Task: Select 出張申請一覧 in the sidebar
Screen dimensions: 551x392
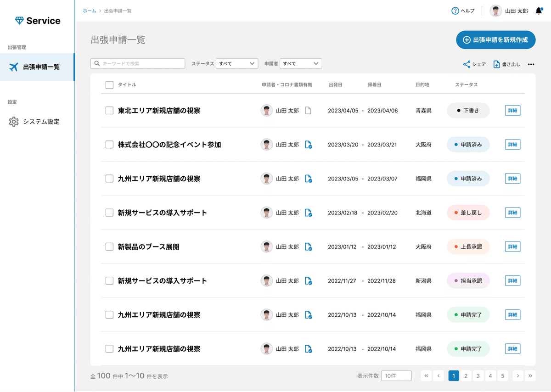Action: (37, 67)
